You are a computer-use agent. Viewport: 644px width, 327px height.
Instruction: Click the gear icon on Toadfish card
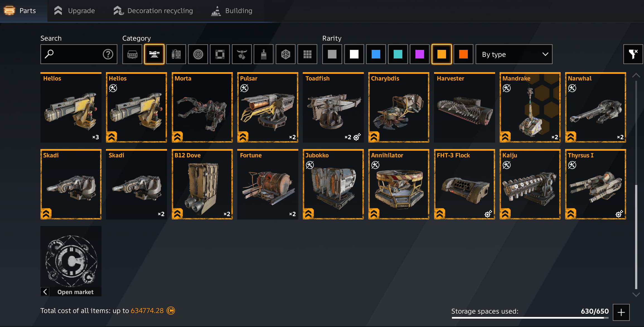tap(357, 137)
